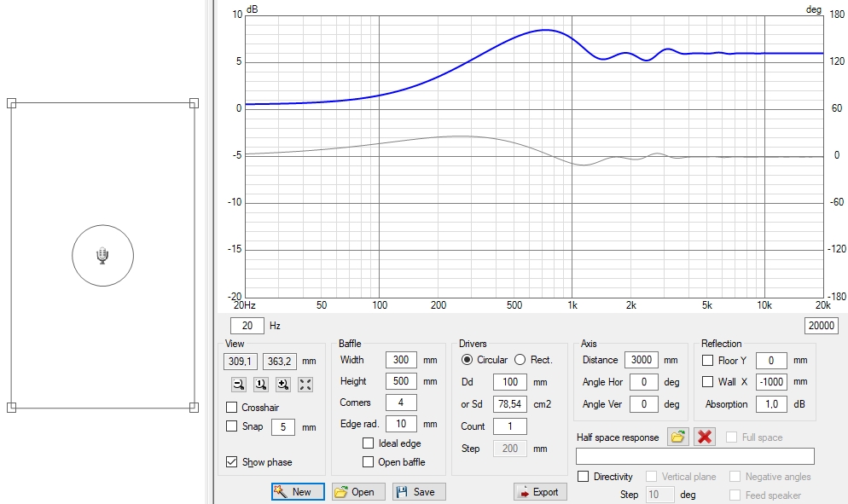Screen dimensions: 848x504
Task: Tick the Open baffle checkbox
Action: tap(368, 462)
